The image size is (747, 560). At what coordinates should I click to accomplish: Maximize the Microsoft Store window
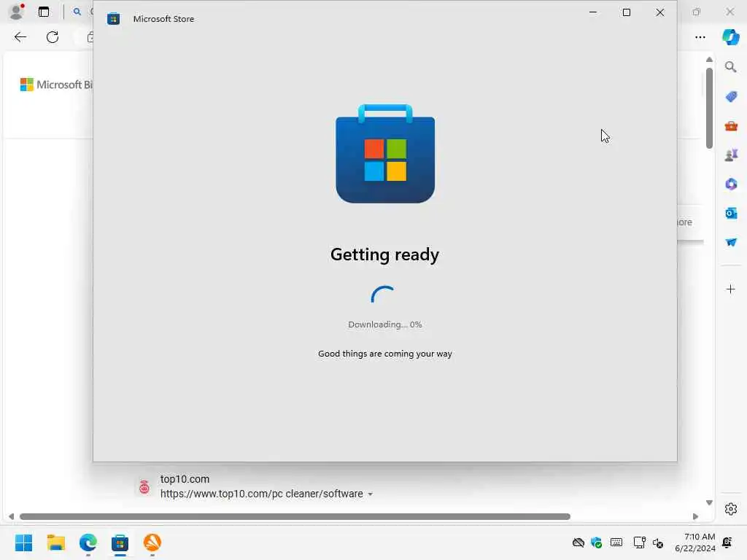point(627,12)
